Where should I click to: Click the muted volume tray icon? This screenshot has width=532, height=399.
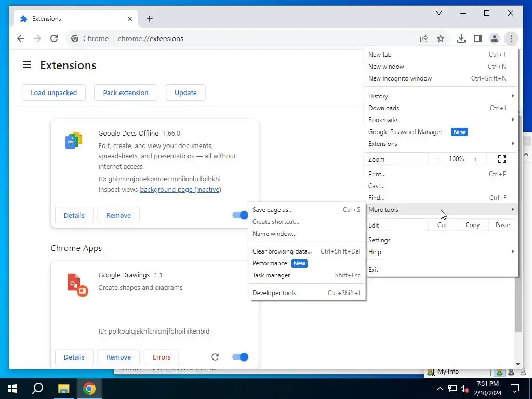tap(465, 389)
